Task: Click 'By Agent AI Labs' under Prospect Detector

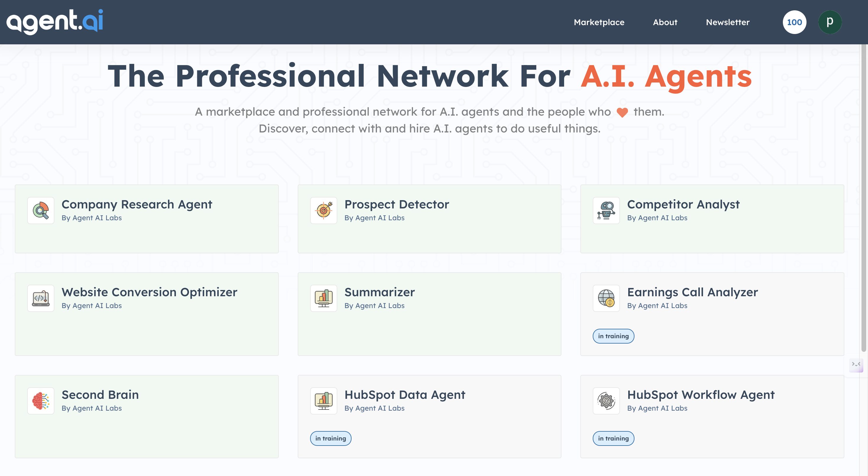Action: coord(374,218)
